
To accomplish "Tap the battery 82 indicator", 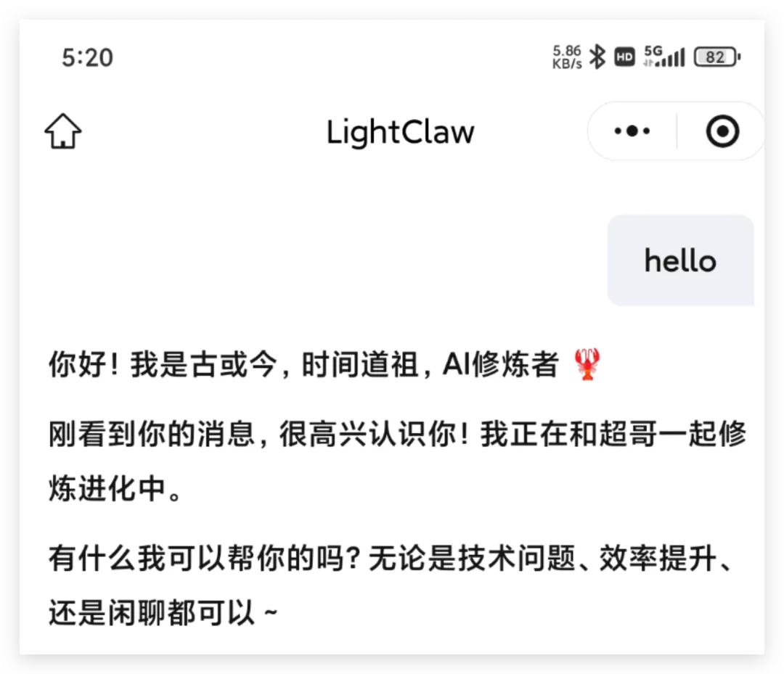I will tap(717, 57).
